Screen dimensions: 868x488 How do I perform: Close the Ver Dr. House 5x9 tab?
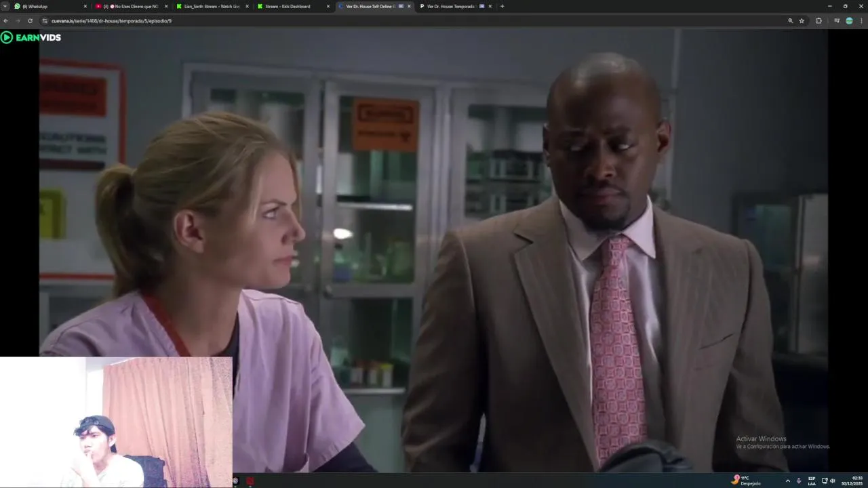tap(409, 6)
